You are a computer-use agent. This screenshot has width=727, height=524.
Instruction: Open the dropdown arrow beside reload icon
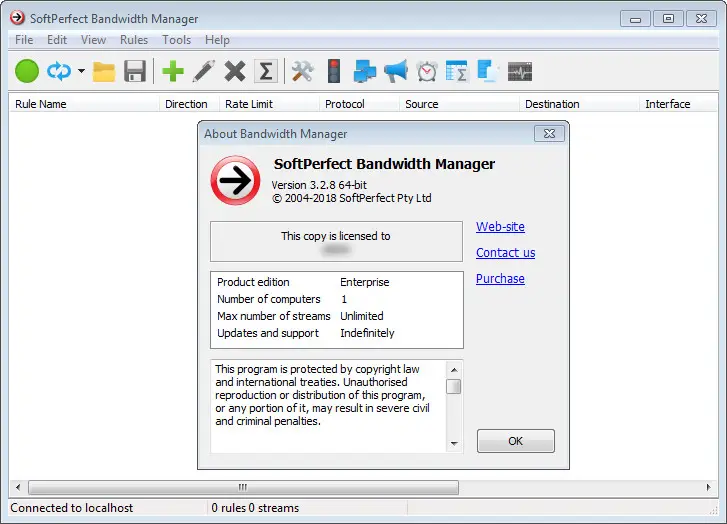click(81, 71)
